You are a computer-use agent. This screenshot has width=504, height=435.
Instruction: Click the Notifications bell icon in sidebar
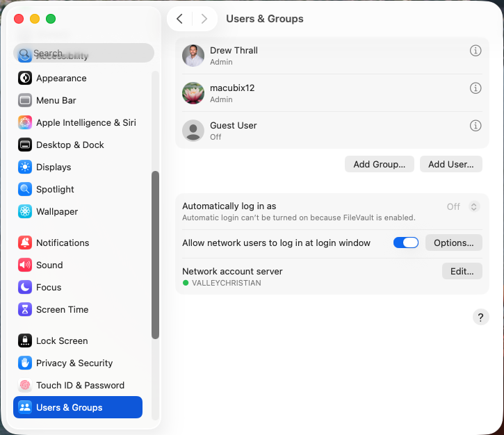[x=25, y=243]
